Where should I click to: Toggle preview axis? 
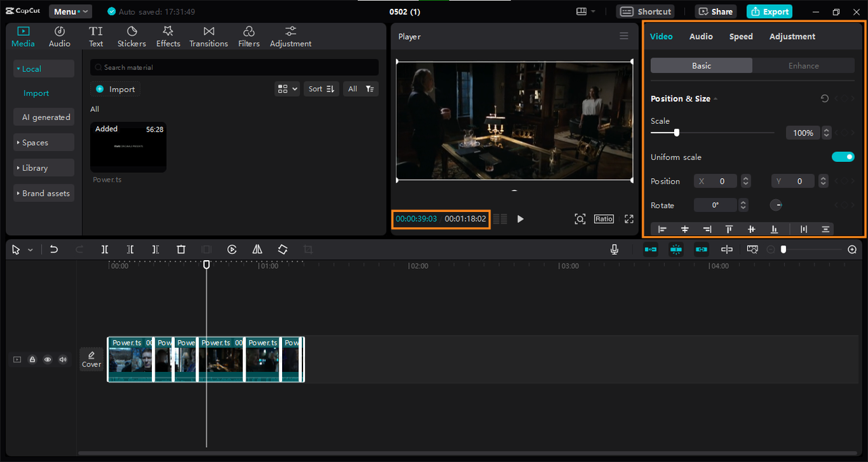727,249
